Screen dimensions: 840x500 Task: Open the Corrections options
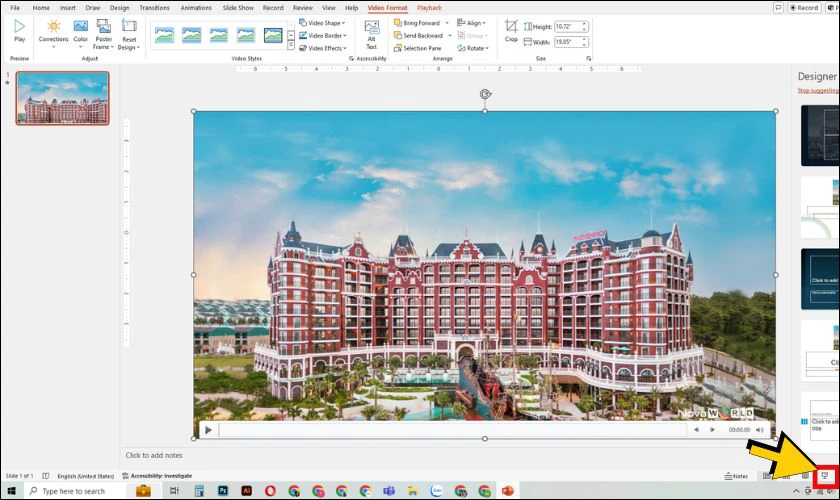pyautogui.click(x=54, y=34)
